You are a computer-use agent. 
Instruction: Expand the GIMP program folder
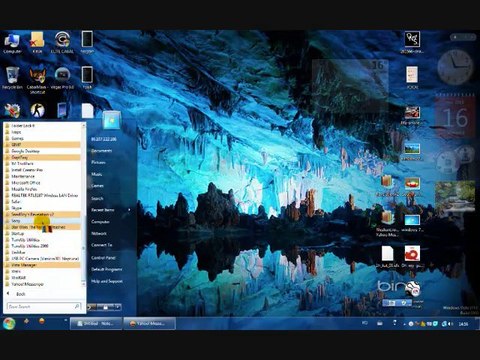click(42, 145)
